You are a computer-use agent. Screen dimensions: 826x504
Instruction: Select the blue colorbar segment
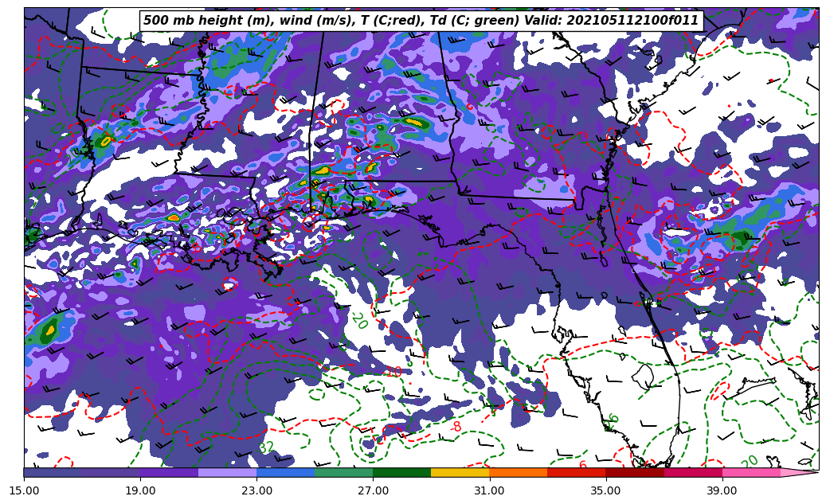[285, 472]
